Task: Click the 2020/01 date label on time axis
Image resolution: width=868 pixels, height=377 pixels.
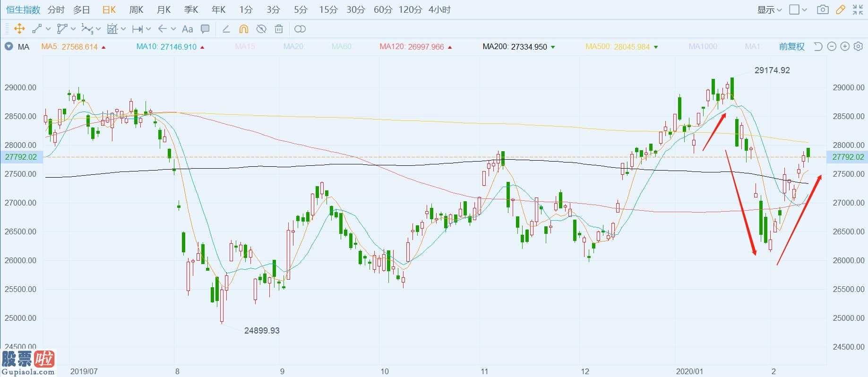Action: click(x=689, y=371)
